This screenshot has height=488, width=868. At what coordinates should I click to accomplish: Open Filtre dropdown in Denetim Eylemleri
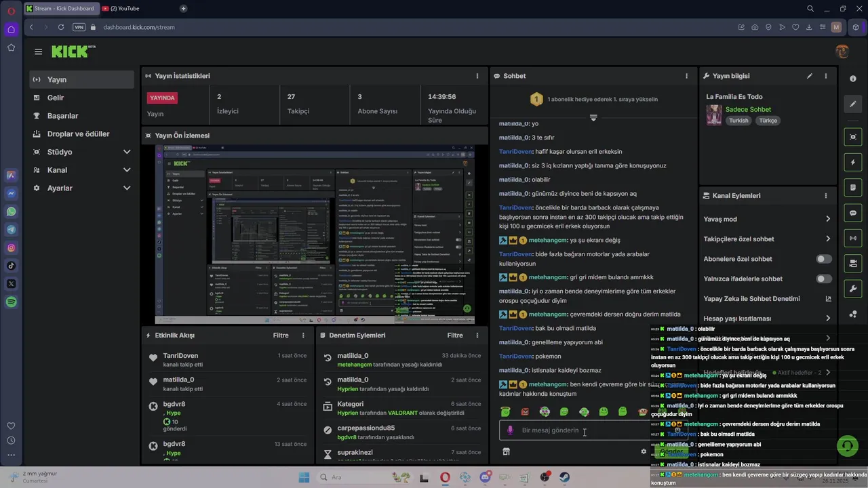click(455, 335)
